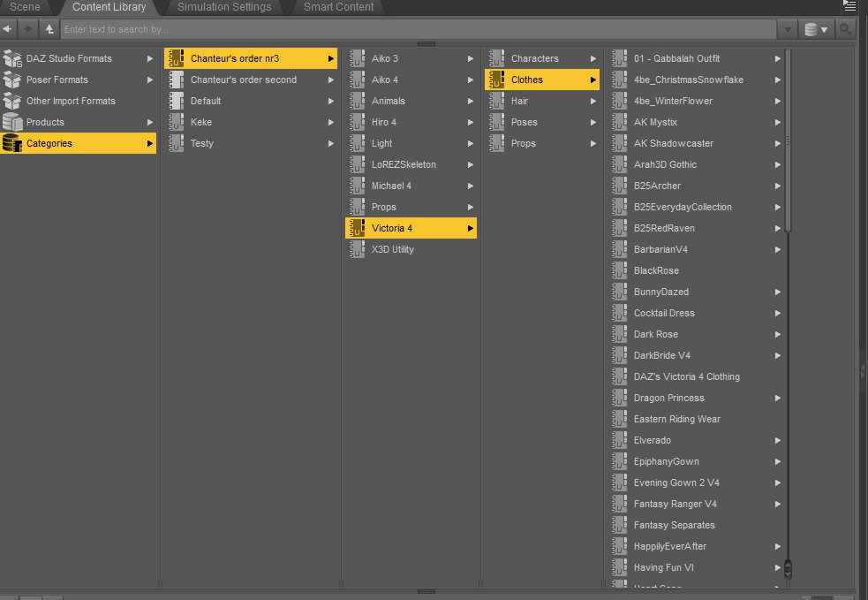Click the Other Import Formats icon

click(x=12, y=101)
